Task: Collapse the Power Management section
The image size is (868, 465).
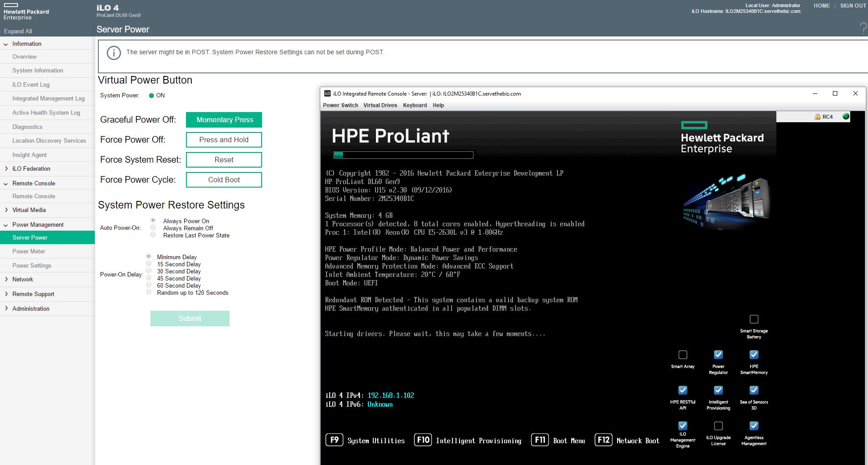Action: pyautogui.click(x=6, y=224)
